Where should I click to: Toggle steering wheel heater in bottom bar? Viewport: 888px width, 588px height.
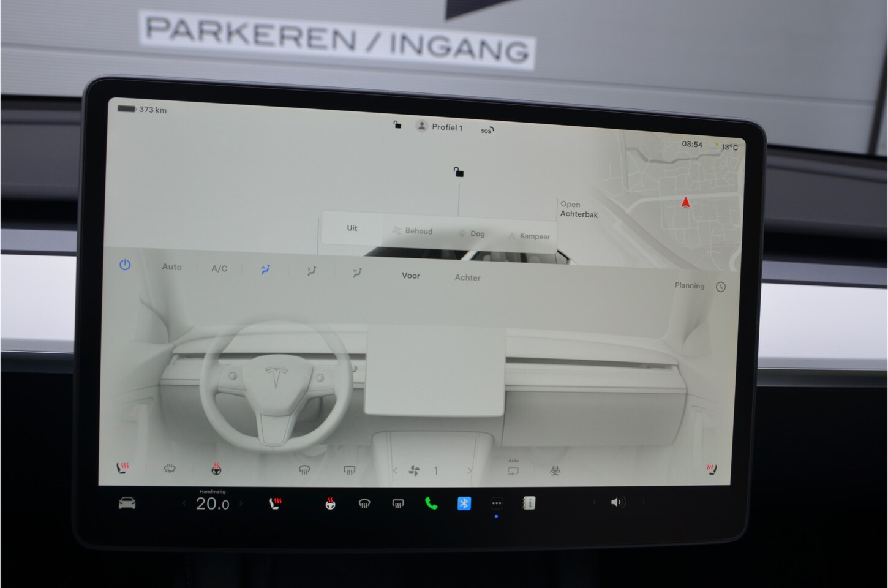coord(330,504)
